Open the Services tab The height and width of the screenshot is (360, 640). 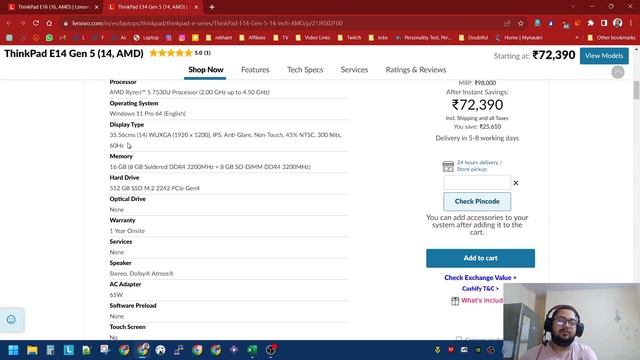click(x=354, y=70)
